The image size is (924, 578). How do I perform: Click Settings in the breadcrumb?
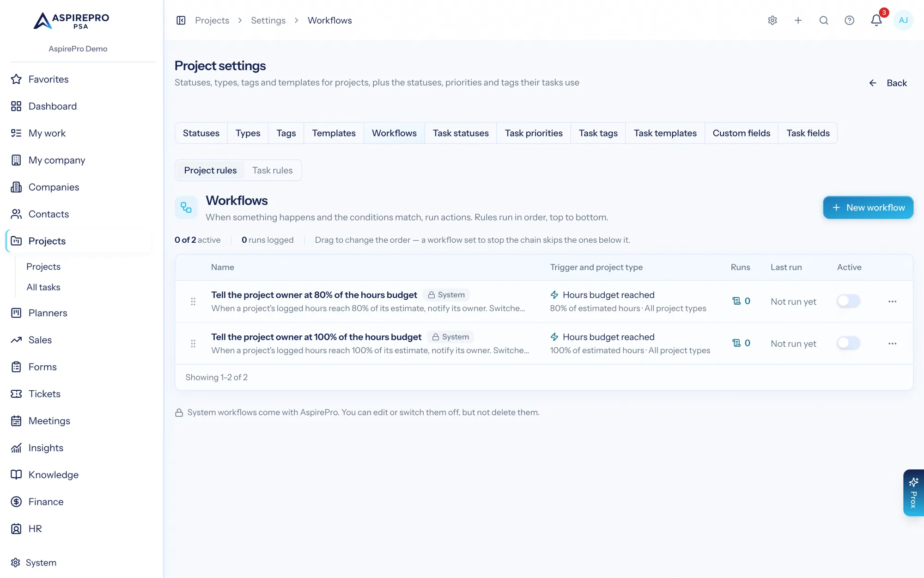click(x=268, y=20)
